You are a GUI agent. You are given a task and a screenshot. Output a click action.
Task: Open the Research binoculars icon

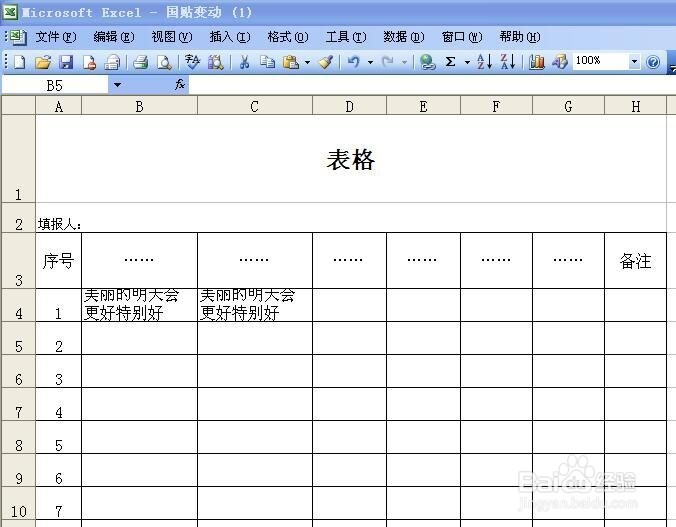pyautogui.click(x=216, y=62)
